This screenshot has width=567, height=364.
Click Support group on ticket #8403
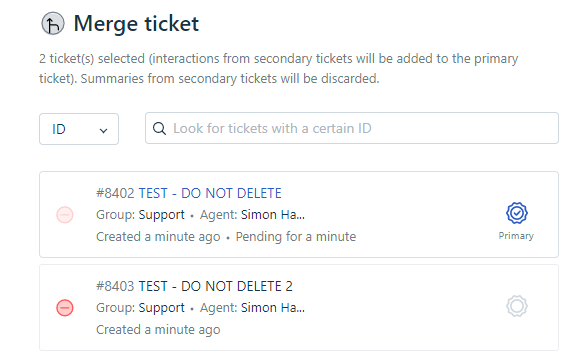point(162,308)
